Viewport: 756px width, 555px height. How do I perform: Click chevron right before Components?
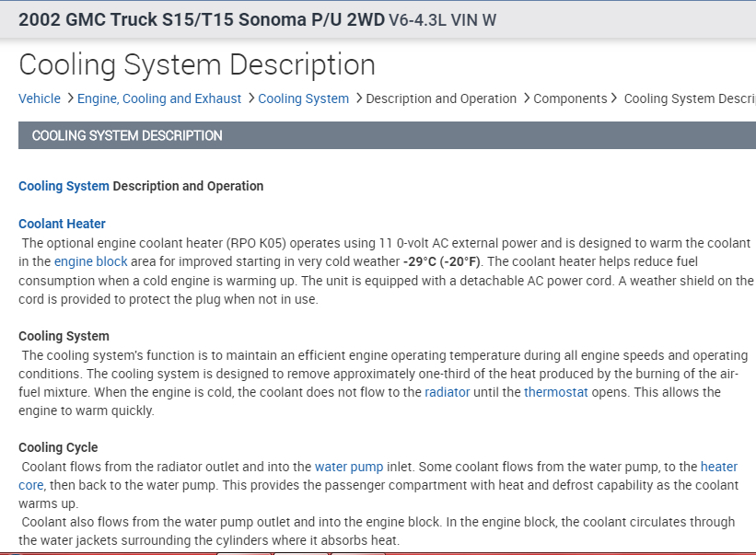[x=525, y=98]
